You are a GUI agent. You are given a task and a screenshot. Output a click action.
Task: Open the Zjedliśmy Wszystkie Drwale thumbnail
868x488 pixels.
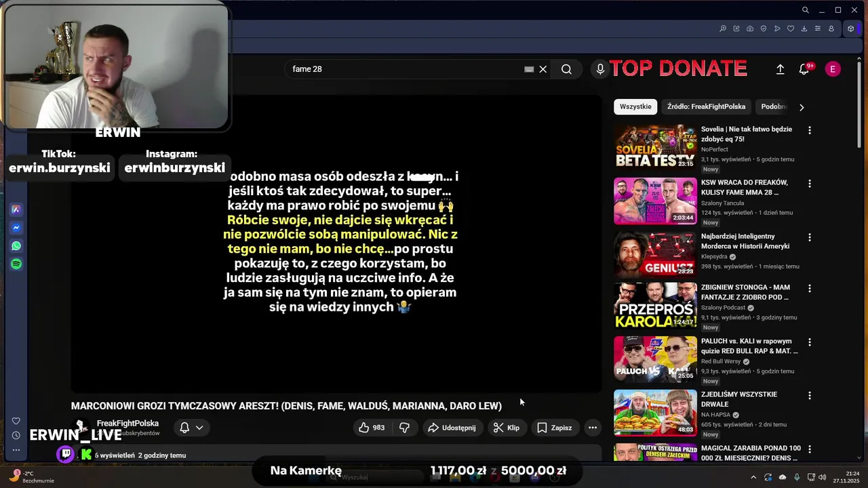655,413
